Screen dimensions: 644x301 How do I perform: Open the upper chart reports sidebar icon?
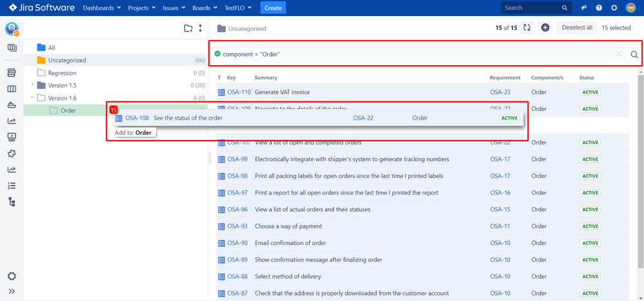pyautogui.click(x=12, y=121)
